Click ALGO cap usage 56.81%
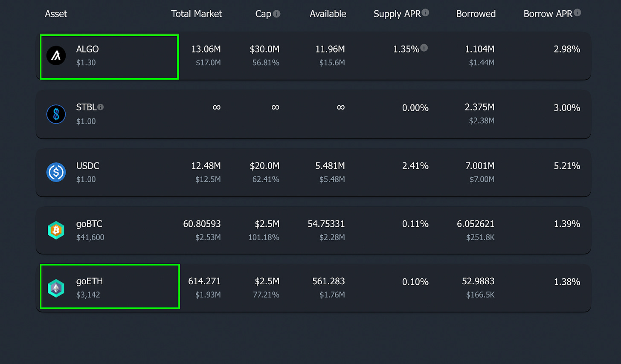Viewport: 621px width, 364px height. [266, 63]
